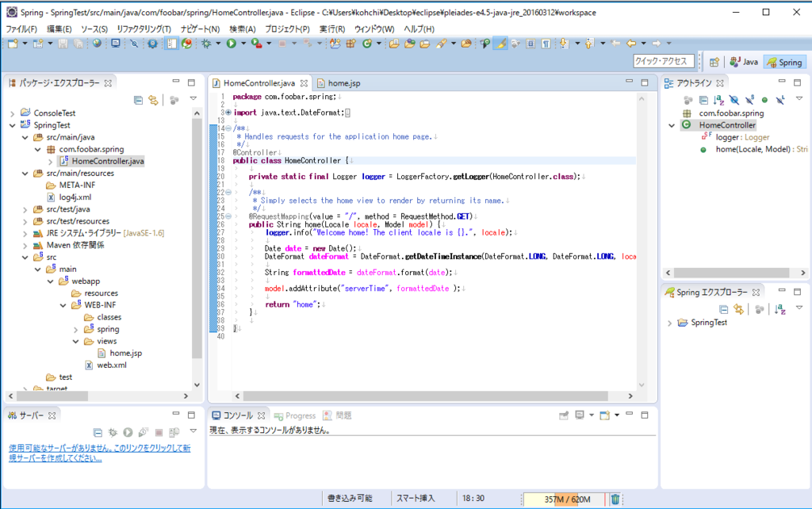
Task: Click the monitor icon in the main toolbar
Action: point(115,44)
